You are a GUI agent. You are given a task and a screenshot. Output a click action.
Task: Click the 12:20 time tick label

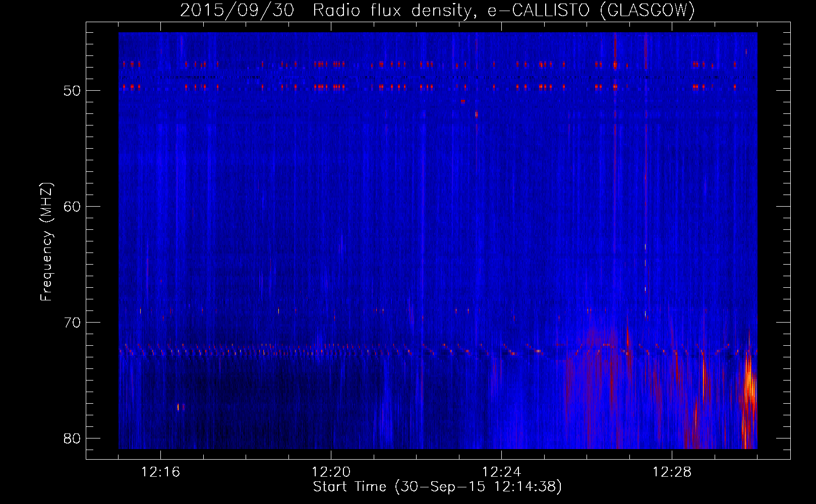[x=331, y=472]
